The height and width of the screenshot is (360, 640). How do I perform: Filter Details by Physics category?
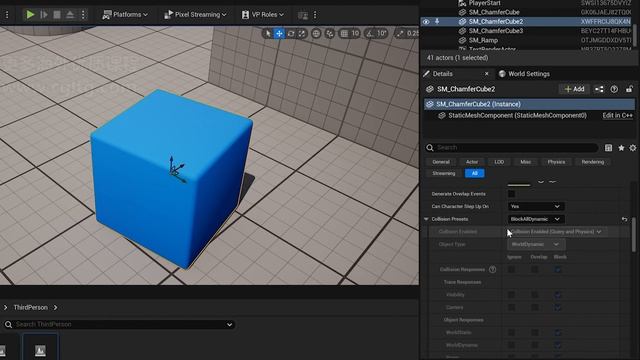(556, 162)
